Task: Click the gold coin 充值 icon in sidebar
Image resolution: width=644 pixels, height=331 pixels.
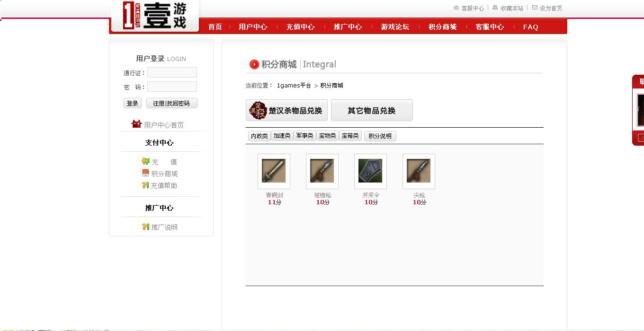Action: point(145,161)
